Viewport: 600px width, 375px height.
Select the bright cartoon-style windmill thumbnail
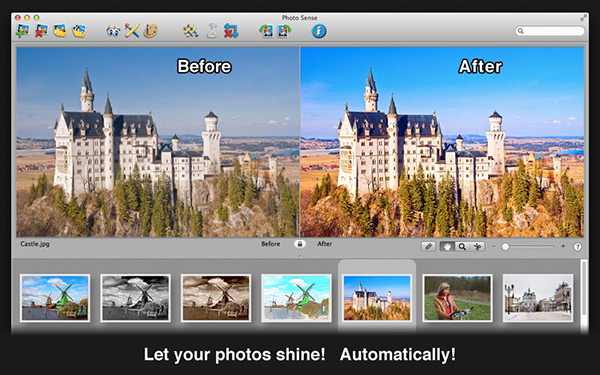297,298
